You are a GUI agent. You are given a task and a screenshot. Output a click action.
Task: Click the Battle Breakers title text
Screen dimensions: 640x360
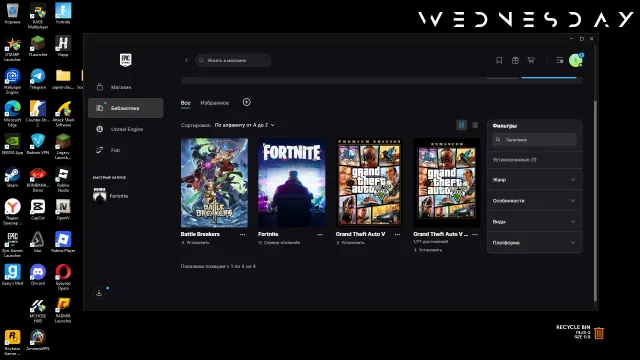[200, 234]
